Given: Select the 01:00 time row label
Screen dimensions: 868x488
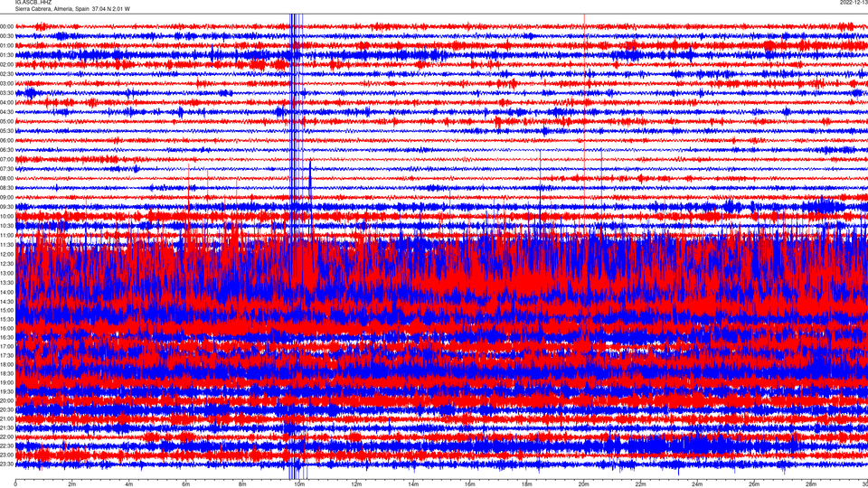Looking at the screenshot, I should coord(7,45).
